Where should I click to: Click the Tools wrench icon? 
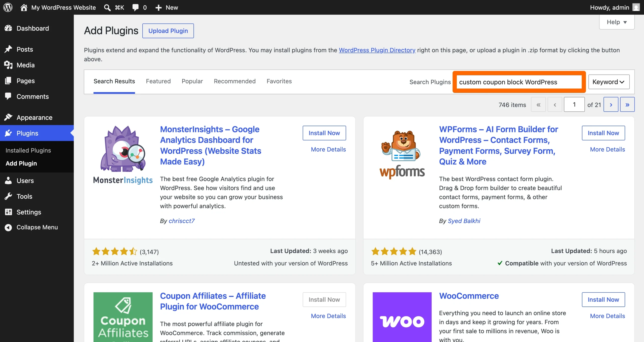(x=8, y=196)
